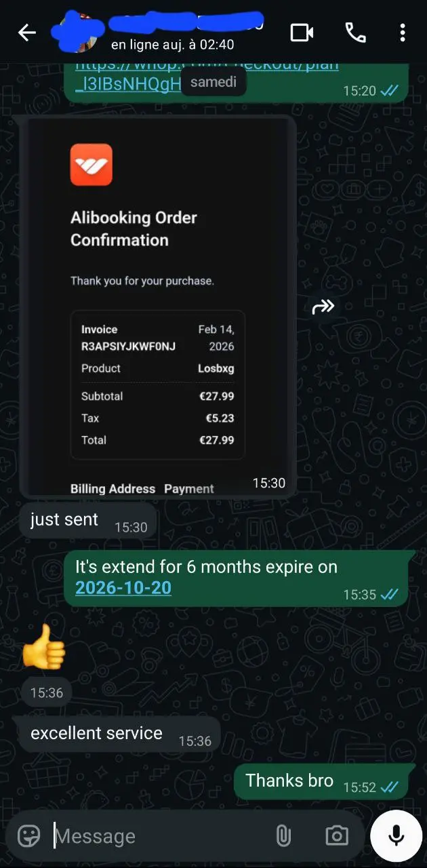Open the three-dot more options menu
427x868 pixels.
coord(403,33)
